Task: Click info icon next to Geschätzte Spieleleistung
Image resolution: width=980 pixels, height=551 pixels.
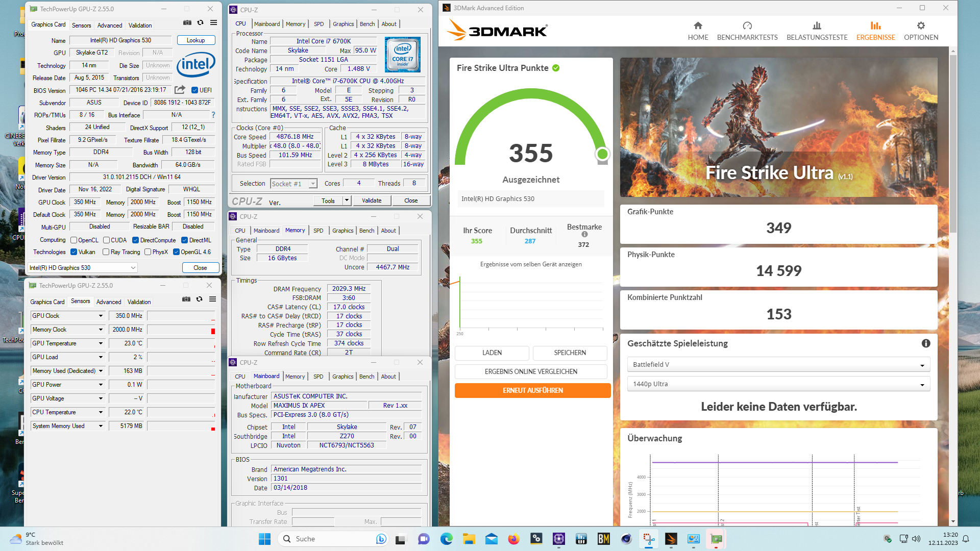Action: (926, 343)
